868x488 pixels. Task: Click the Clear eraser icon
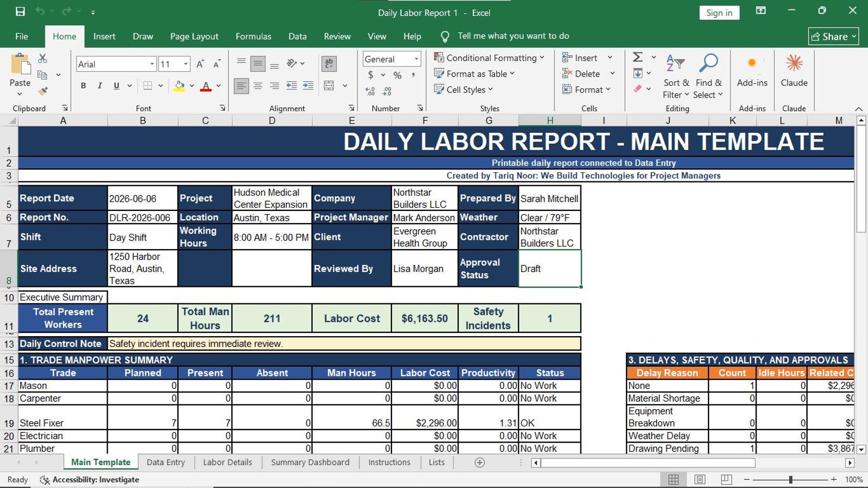point(637,89)
